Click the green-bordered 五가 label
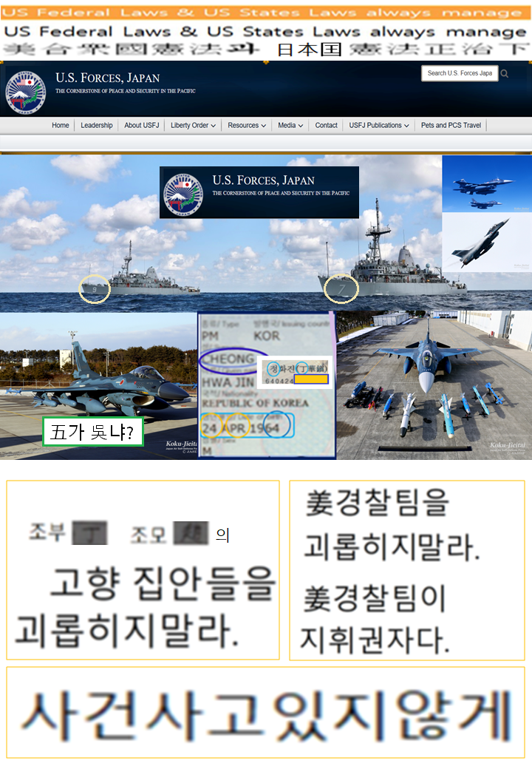The width and height of the screenshot is (532, 769). point(93,432)
